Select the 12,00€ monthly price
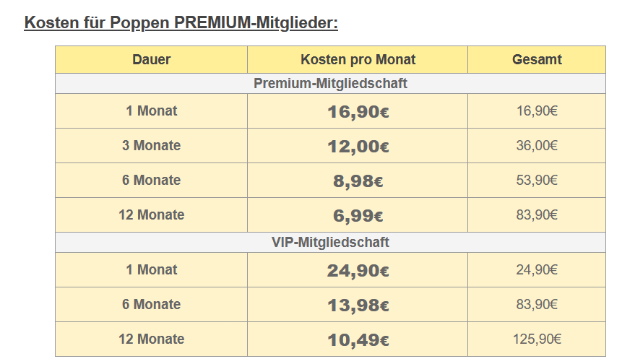The width and height of the screenshot is (622, 364). (358, 147)
